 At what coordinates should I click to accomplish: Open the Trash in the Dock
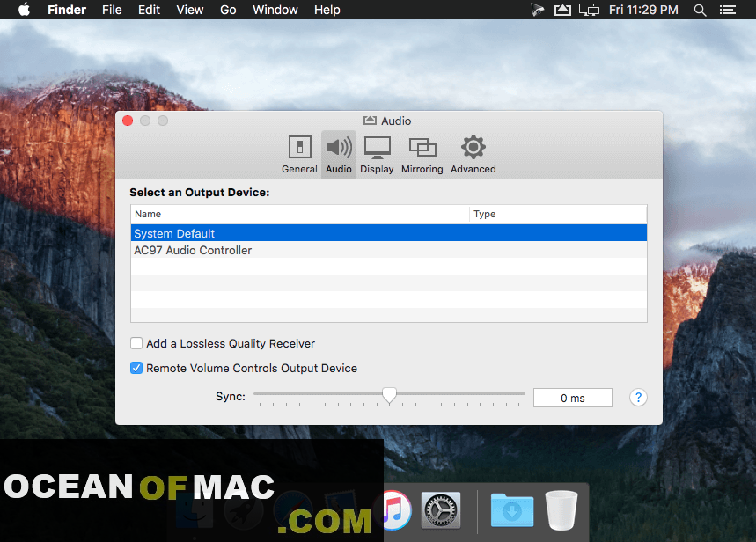click(x=561, y=510)
